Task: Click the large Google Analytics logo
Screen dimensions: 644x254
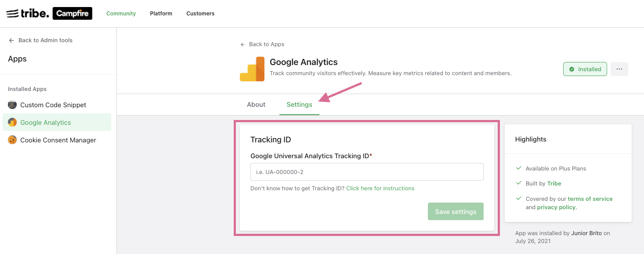Action: click(252, 69)
